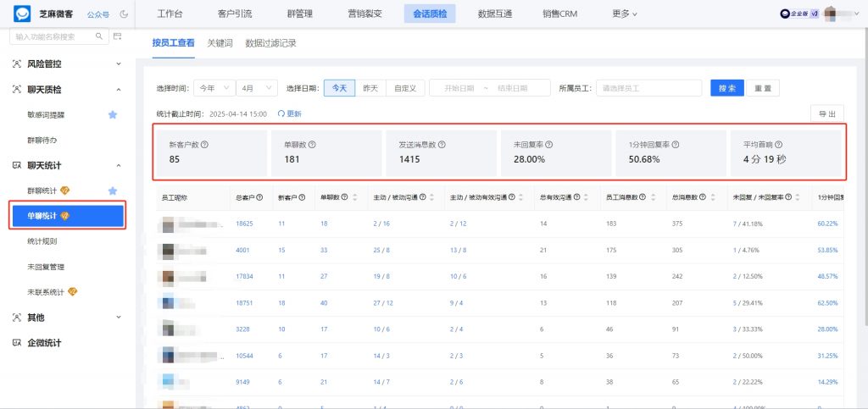This screenshot has width=868, height=409.
Task: Click the 所属员工 employee select field
Action: click(x=648, y=88)
